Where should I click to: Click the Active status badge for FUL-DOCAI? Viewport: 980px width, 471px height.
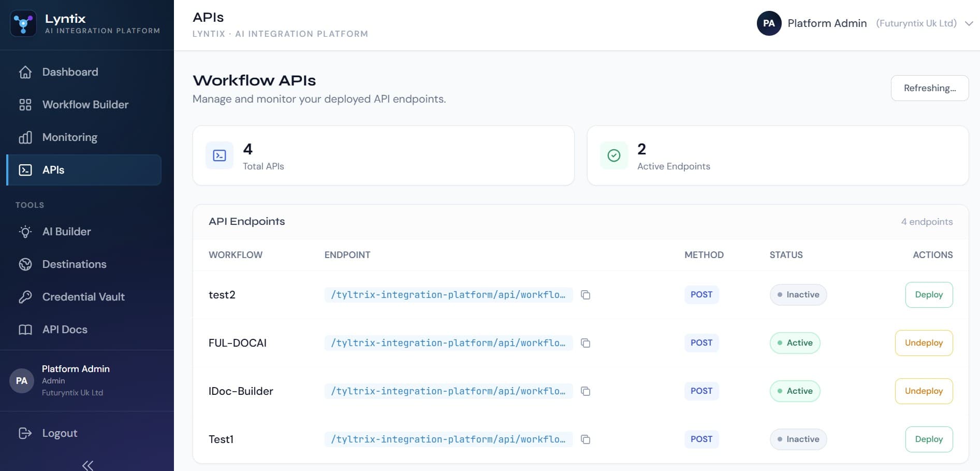(795, 343)
